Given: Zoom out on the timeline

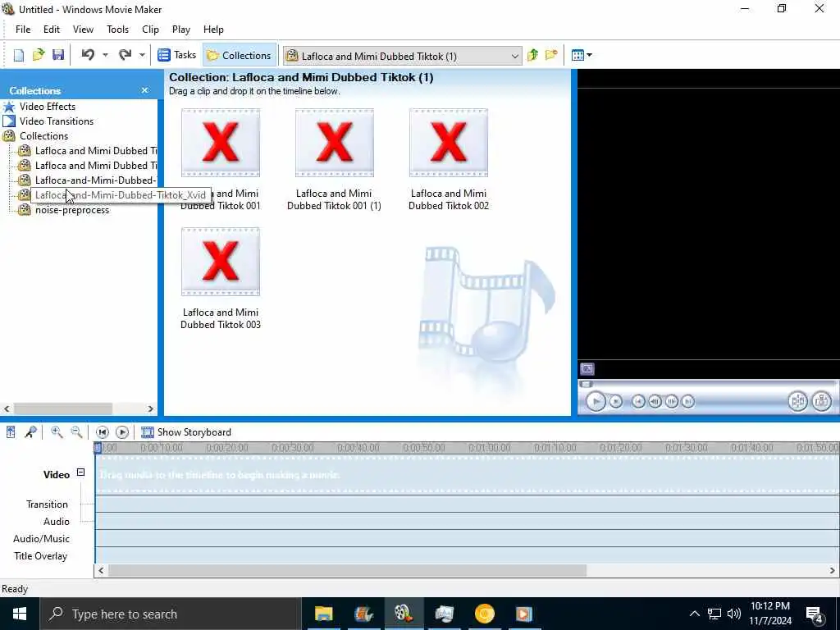Looking at the screenshot, I should (x=76, y=432).
